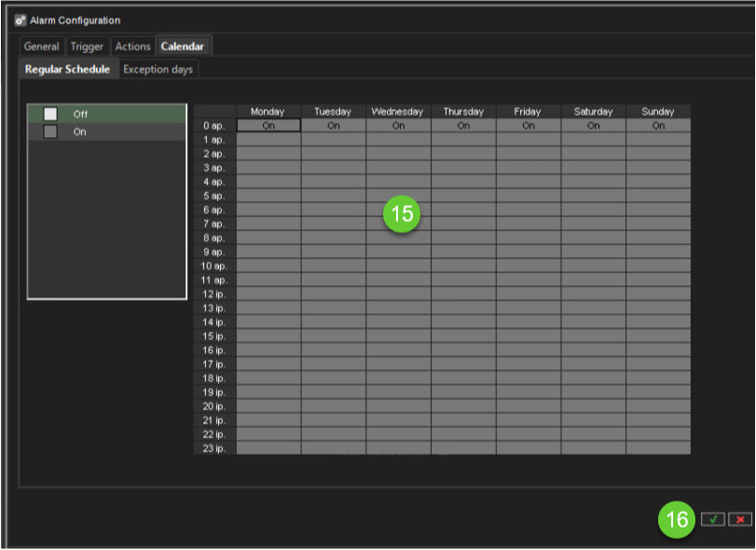Click the Sunday column header
This screenshot has height=550, width=756.
(658, 112)
